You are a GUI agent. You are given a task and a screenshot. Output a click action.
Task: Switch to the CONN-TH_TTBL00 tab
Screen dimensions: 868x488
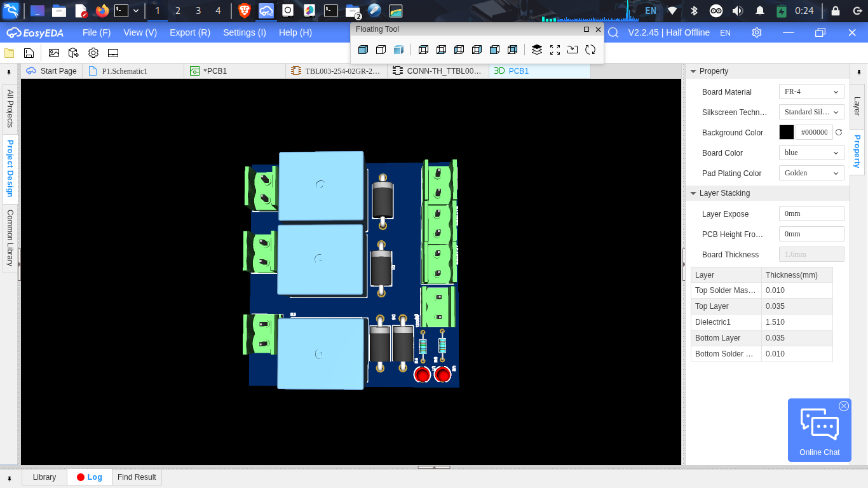coord(438,71)
